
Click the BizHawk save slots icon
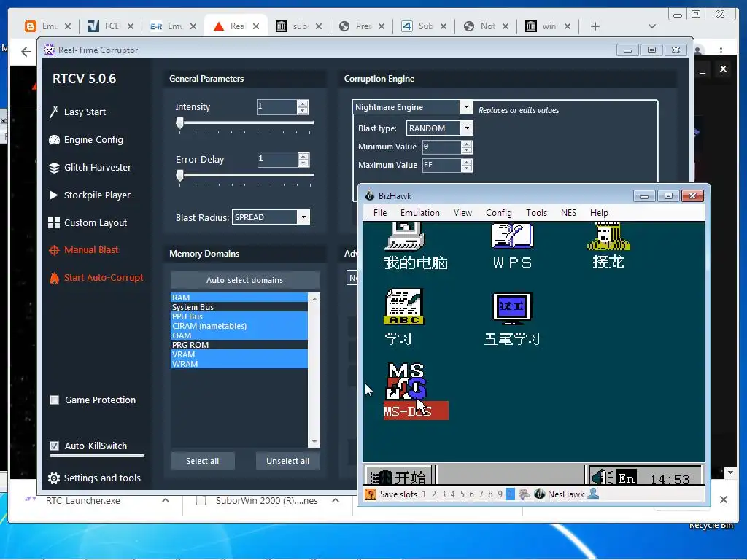(370, 494)
